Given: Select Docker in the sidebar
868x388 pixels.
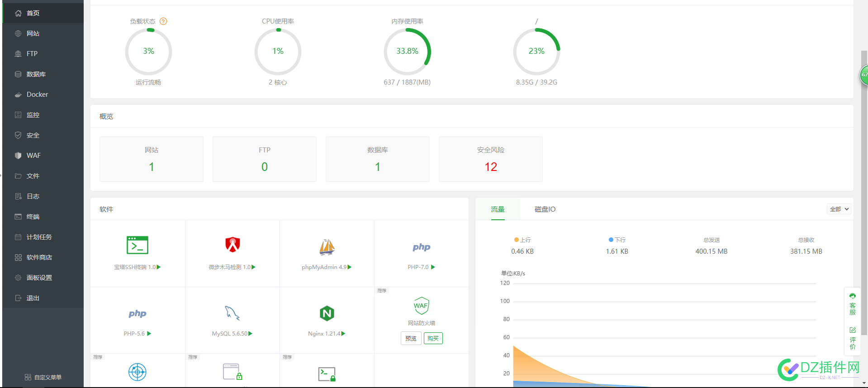Looking at the screenshot, I should coord(43,95).
